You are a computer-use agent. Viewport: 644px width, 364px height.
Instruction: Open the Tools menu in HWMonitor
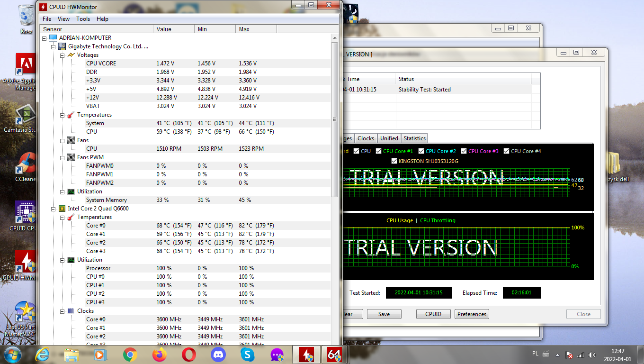tap(83, 19)
